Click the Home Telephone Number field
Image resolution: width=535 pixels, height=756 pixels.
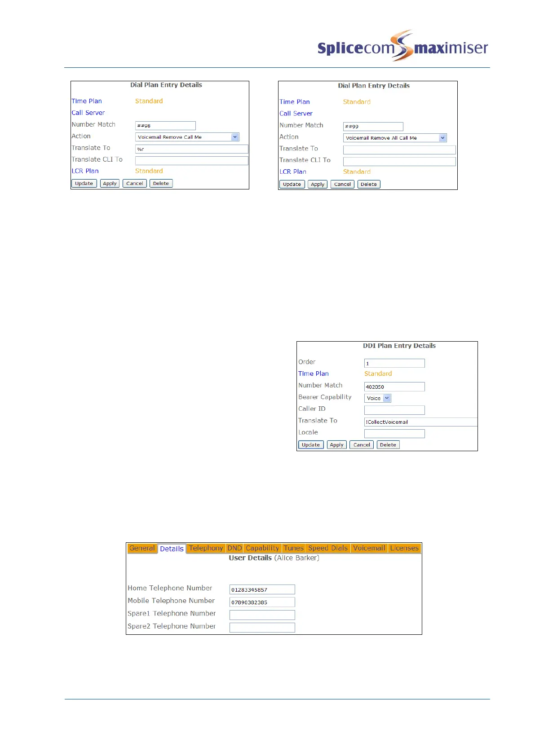pyautogui.click(x=262, y=589)
